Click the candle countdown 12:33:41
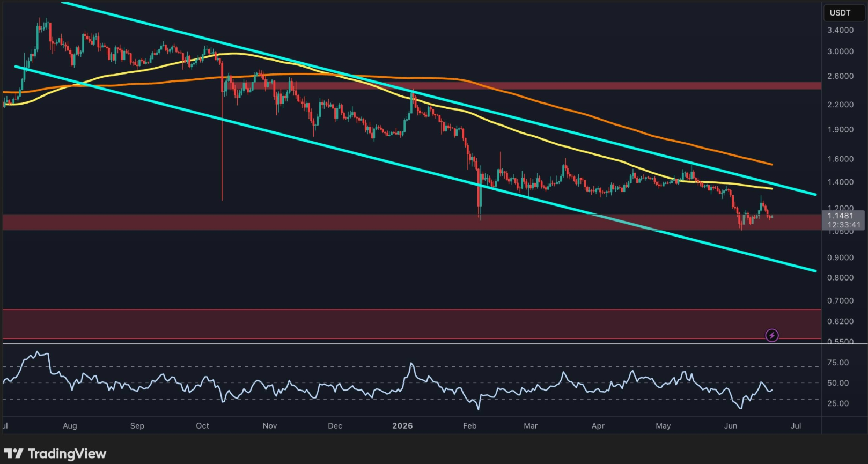Image resolution: width=868 pixels, height=464 pixels. (844, 225)
